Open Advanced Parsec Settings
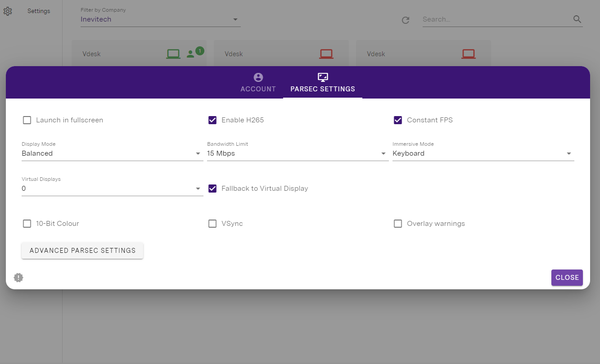This screenshot has height=364, width=600. tap(82, 251)
